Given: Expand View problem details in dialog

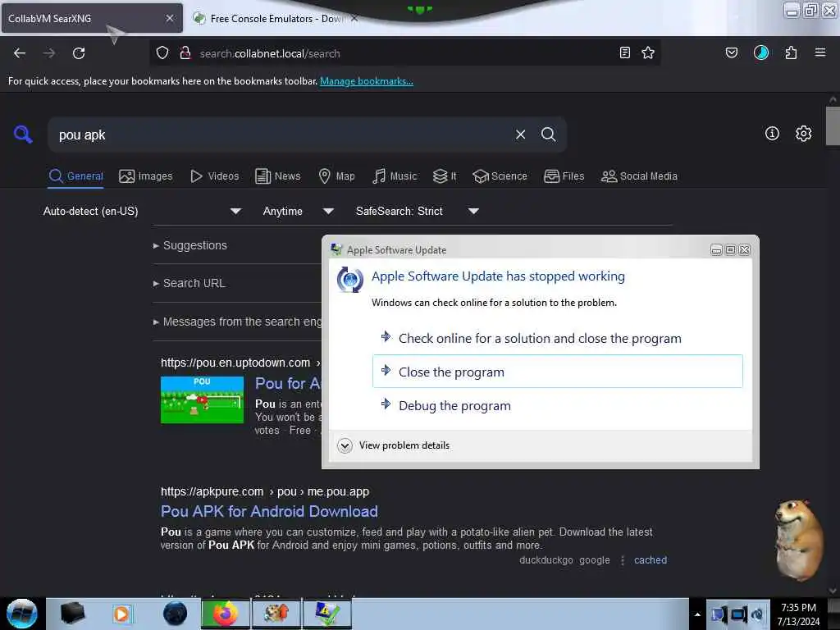Looking at the screenshot, I should (x=395, y=445).
